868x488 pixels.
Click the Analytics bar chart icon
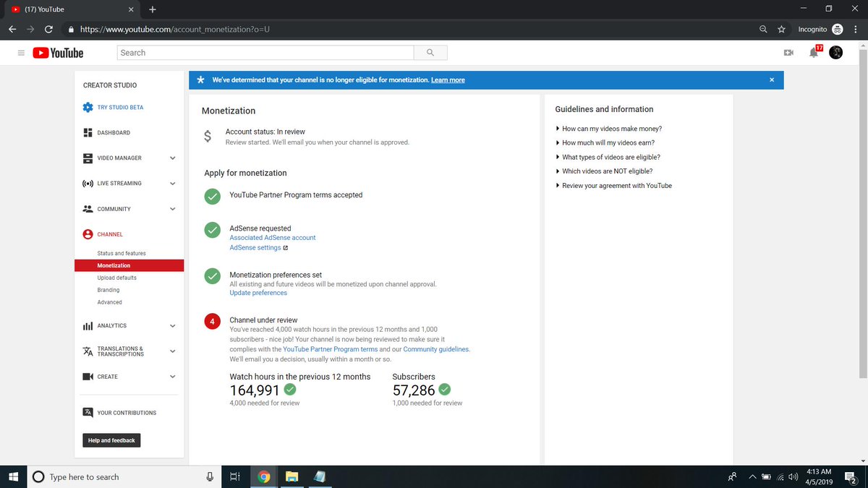tap(88, 326)
